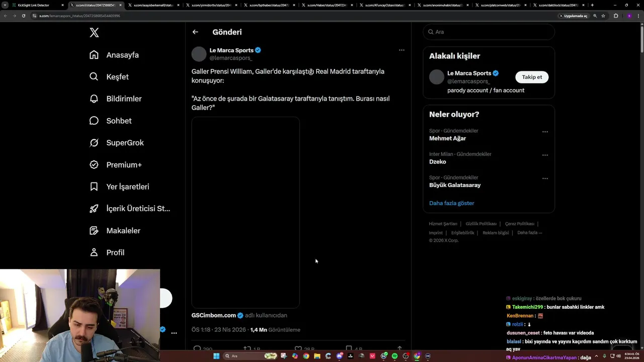The image size is (644, 362).
Task: Open SuperGrok from sidebar
Action: [116, 143]
